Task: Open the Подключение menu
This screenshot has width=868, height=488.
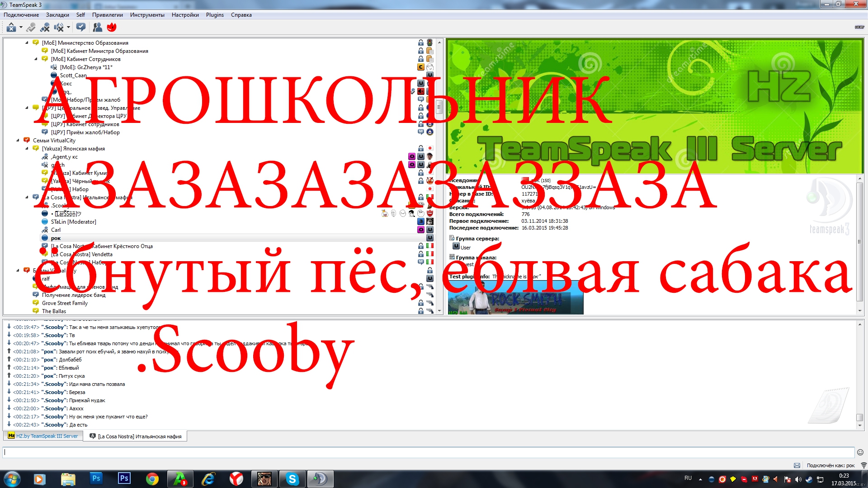Action: pyautogui.click(x=21, y=15)
